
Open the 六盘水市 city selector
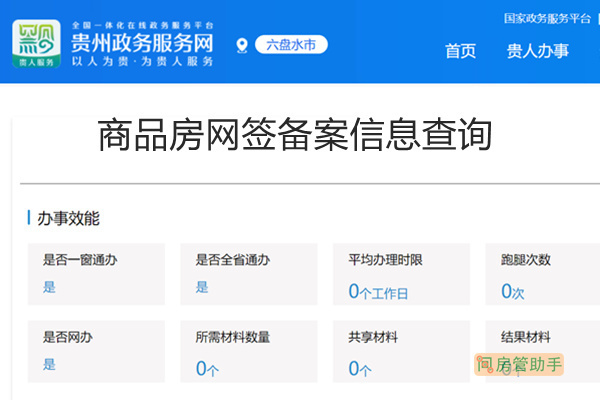pos(291,45)
